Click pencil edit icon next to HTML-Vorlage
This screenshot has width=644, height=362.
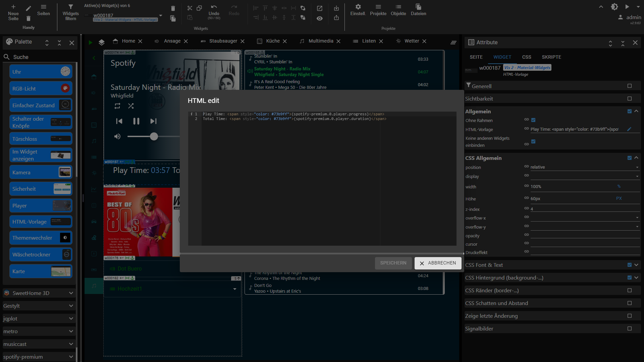[629, 129]
